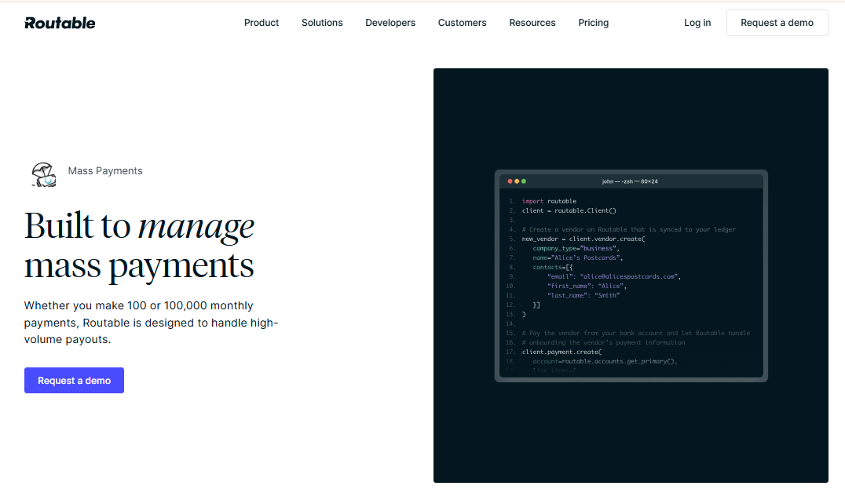Click the Log in link
This screenshot has height=504, width=845.
tap(697, 23)
